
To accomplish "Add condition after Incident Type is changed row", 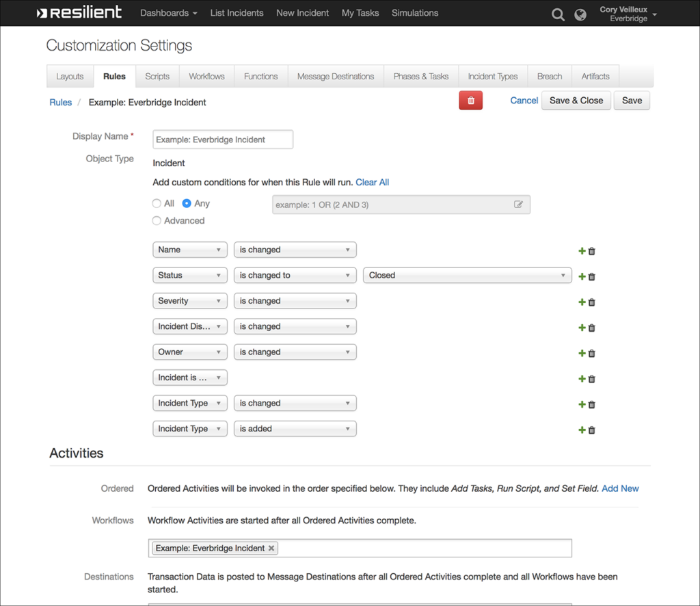I will pos(582,404).
